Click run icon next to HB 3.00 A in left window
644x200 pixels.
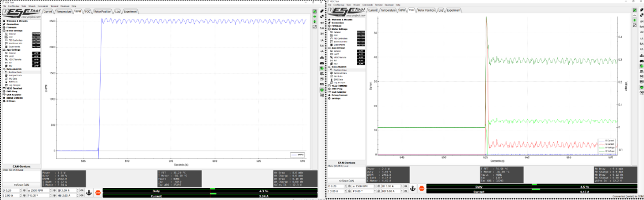coord(82,195)
